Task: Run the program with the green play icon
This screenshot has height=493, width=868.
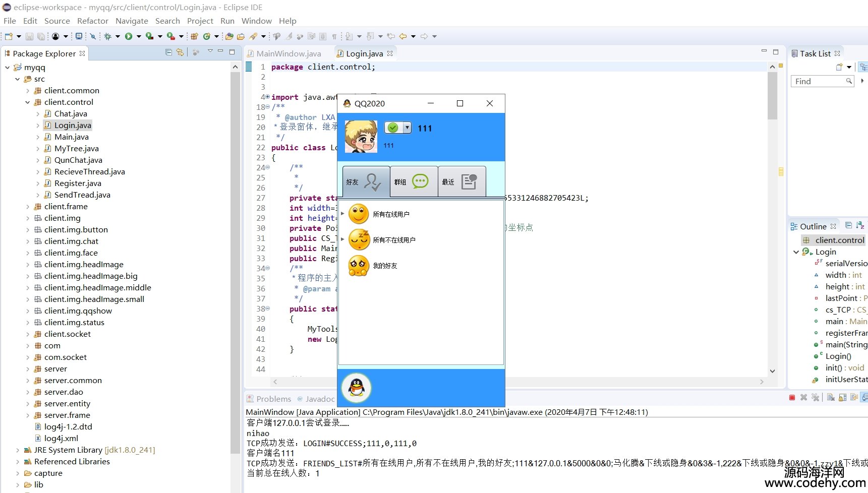Action: (129, 36)
